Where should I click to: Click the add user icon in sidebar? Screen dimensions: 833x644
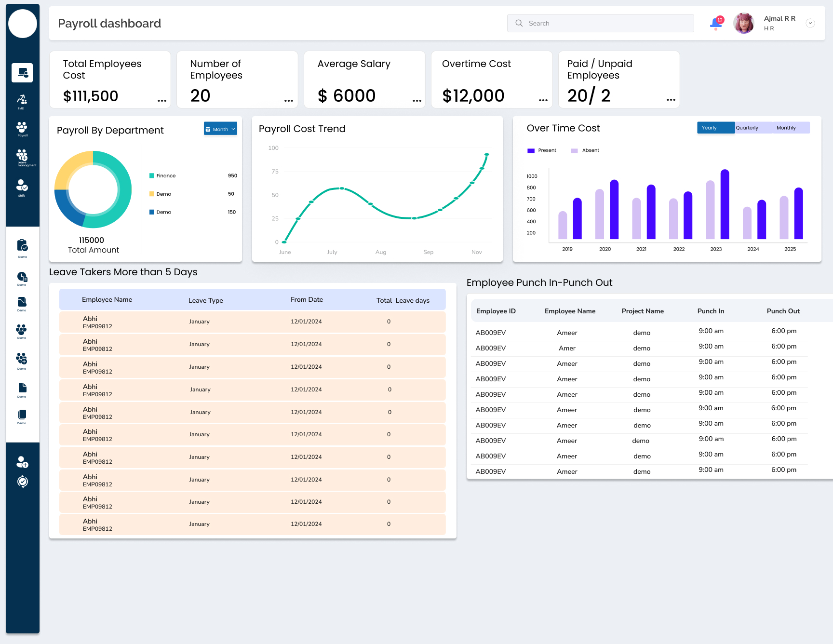(x=22, y=462)
